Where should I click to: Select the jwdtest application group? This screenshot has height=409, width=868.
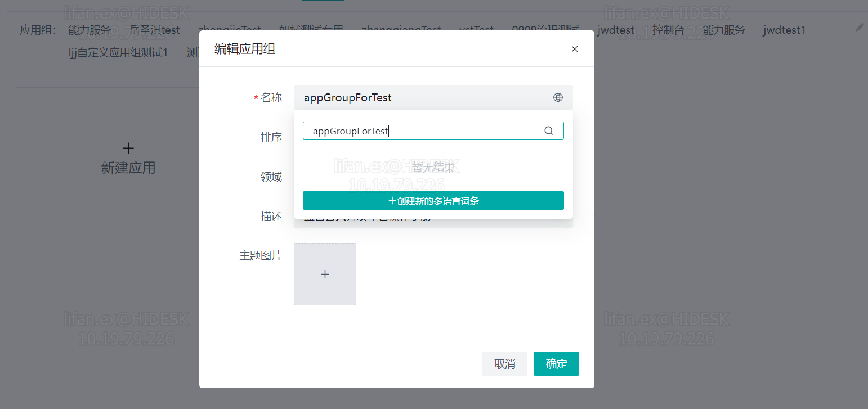(616, 30)
